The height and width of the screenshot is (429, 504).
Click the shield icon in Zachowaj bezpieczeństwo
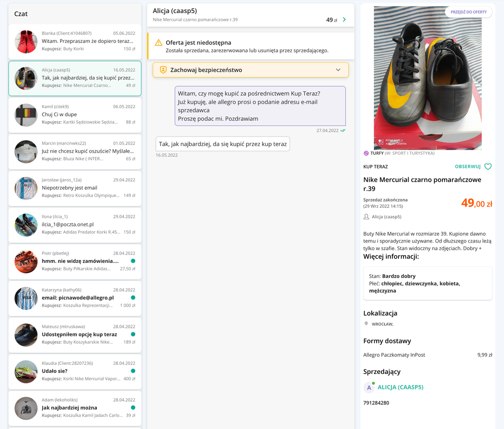click(163, 70)
